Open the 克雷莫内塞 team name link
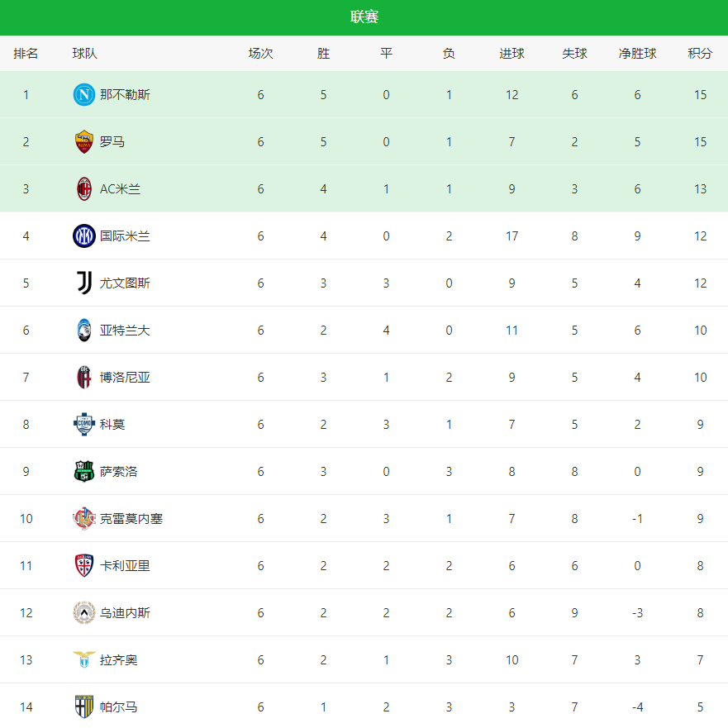Screen dimensions: 728x728 click(x=131, y=519)
